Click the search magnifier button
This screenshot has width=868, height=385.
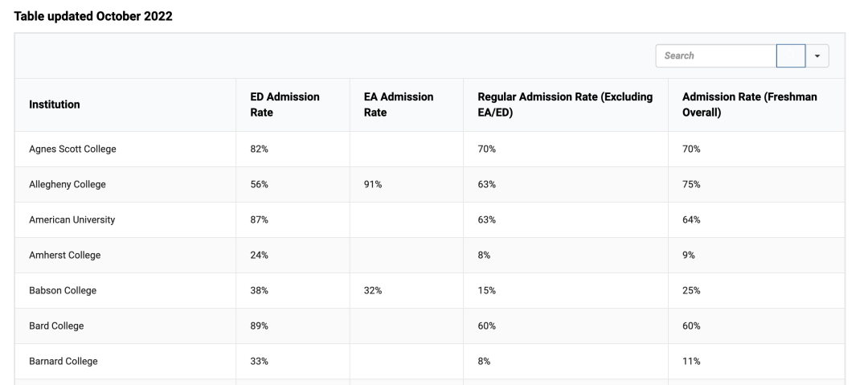791,56
